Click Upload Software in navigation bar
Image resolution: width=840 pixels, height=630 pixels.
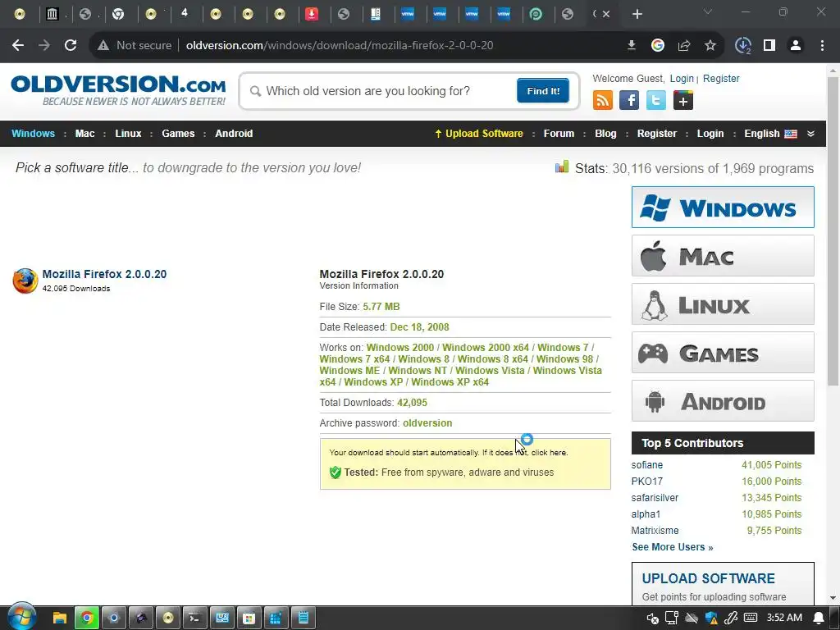(479, 134)
